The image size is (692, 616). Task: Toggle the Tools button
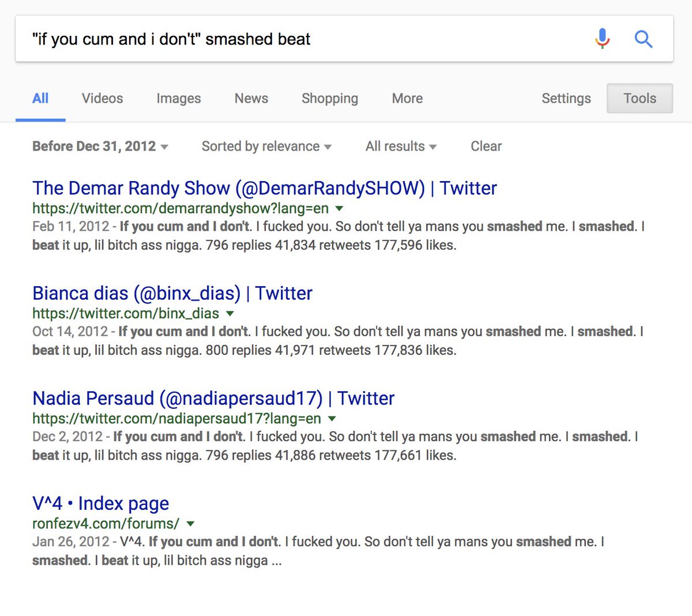[640, 98]
